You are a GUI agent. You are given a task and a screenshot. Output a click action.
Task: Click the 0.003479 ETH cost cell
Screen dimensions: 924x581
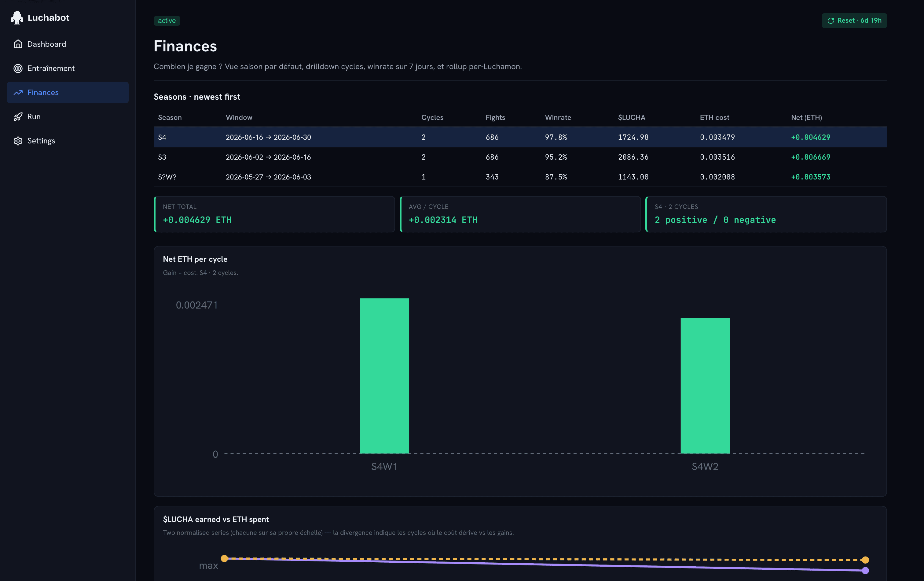pyautogui.click(x=717, y=137)
